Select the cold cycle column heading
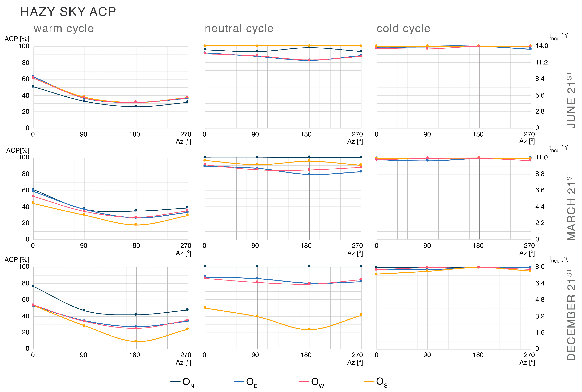582x392 pixels. (x=403, y=28)
